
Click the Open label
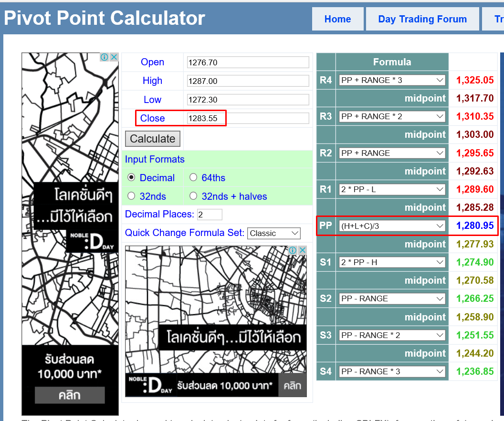[x=152, y=62]
